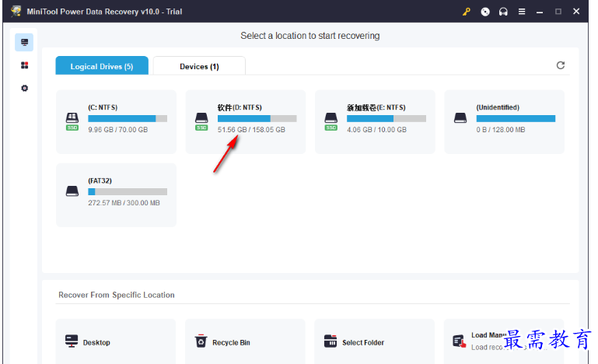Open the hamburger menu in title bar

click(x=522, y=12)
